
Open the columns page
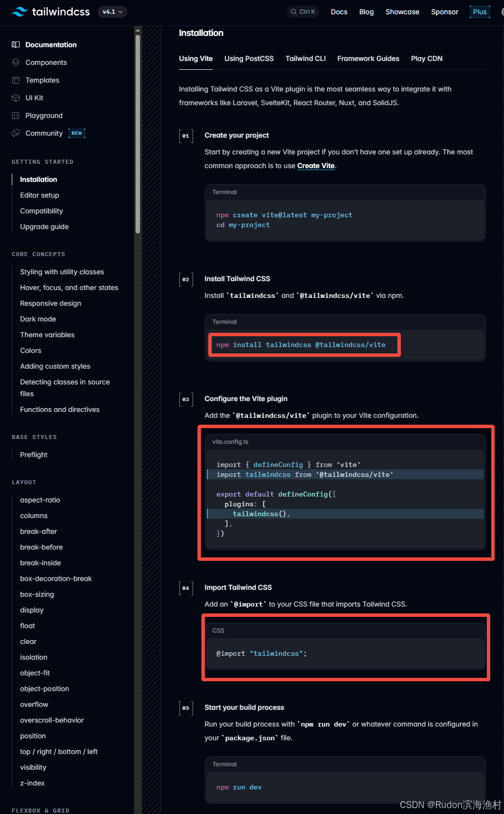pos(34,516)
